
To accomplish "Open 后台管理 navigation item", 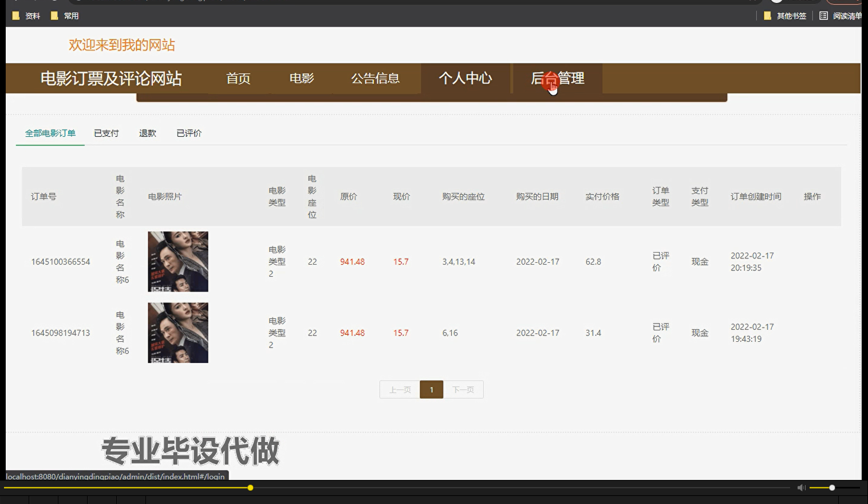I will pyautogui.click(x=558, y=78).
